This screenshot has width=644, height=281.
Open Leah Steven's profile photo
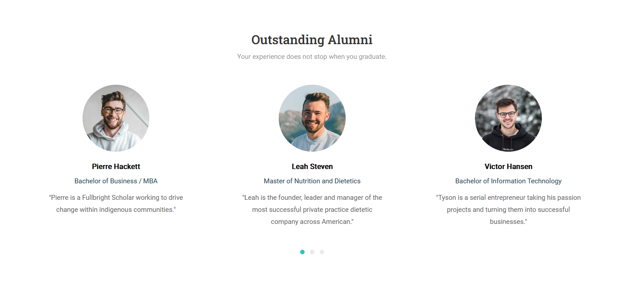[x=312, y=118]
